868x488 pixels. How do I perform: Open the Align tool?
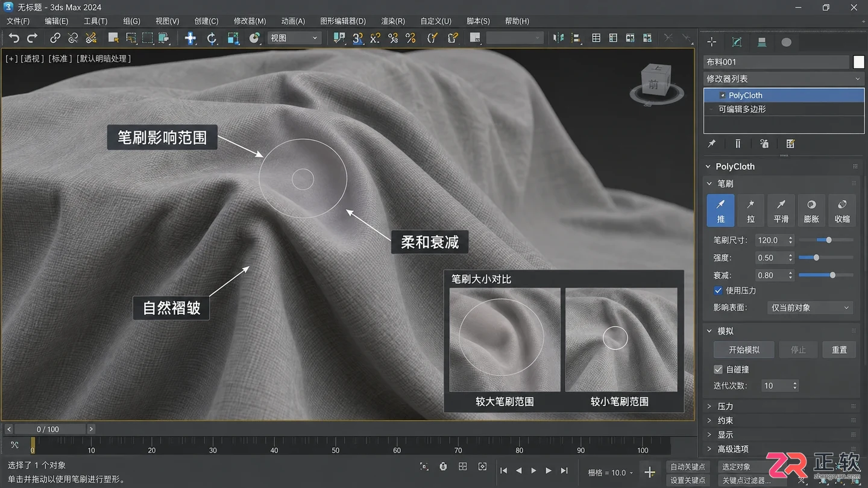576,38
